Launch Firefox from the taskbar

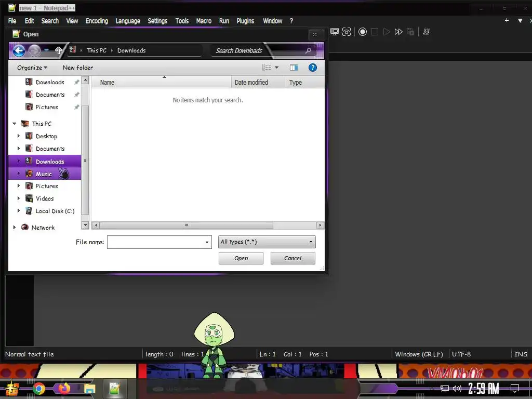[64, 388]
